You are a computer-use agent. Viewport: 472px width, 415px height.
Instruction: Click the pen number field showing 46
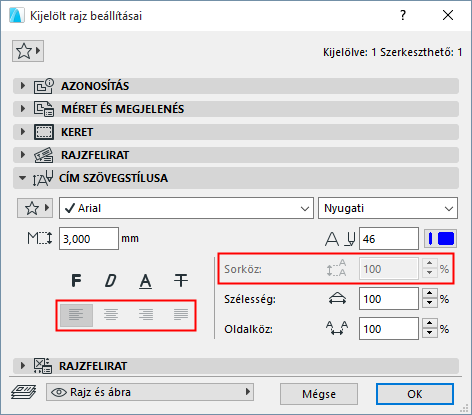[389, 239]
